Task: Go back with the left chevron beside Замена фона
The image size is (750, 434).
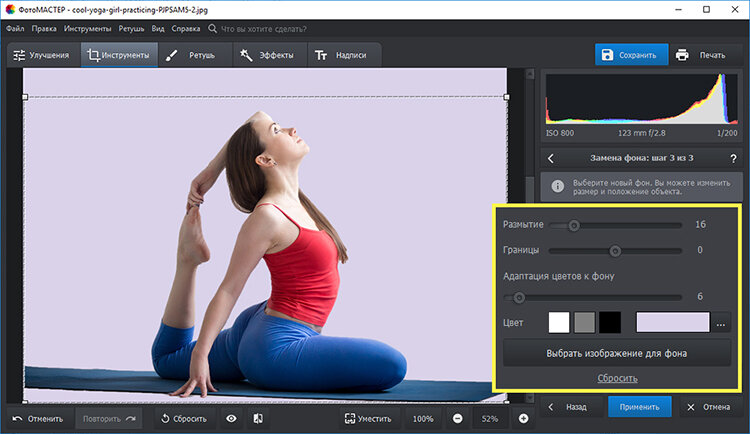Action: click(x=551, y=158)
